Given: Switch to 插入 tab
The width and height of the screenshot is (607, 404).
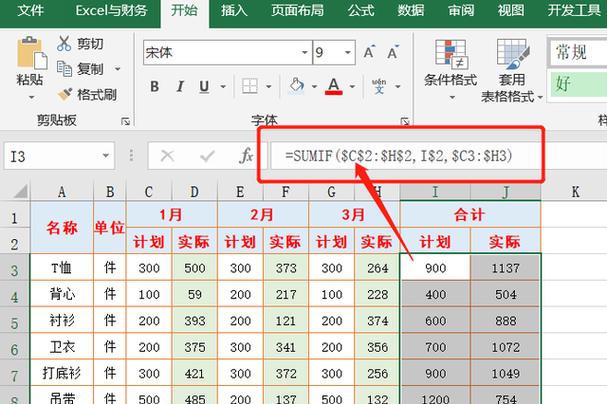Looking at the screenshot, I should click(x=234, y=10).
